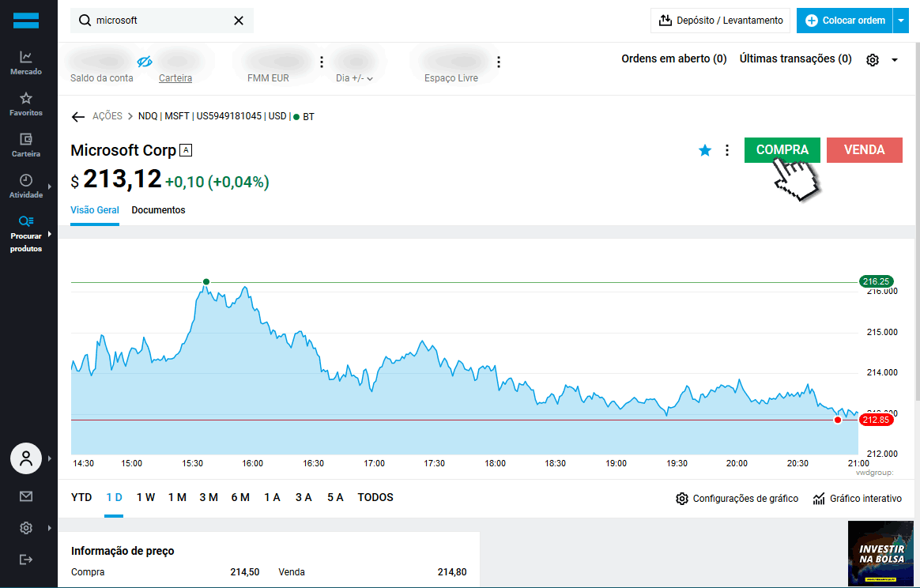Expand the Dia +/- dropdown
This screenshot has width=920, height=588.
click(x=354, y=78)
